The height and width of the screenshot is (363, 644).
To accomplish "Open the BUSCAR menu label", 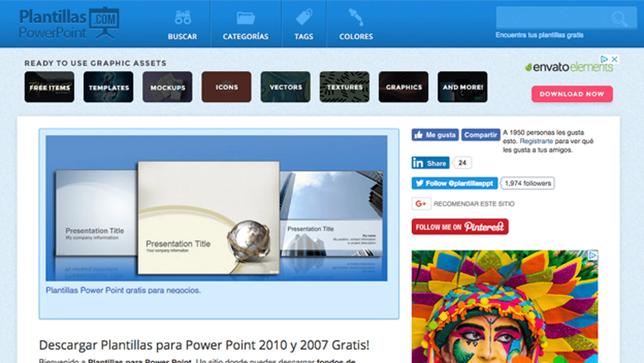I will pyautogui.click(x=182, y=37).
